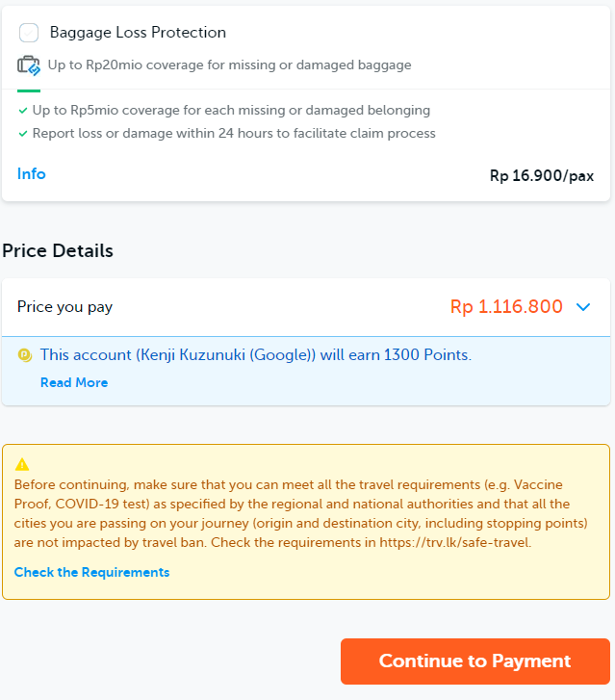615x700 pixels.
Task: Select the Up to Rp20mio coverage tab text
Action: (229, 65)
